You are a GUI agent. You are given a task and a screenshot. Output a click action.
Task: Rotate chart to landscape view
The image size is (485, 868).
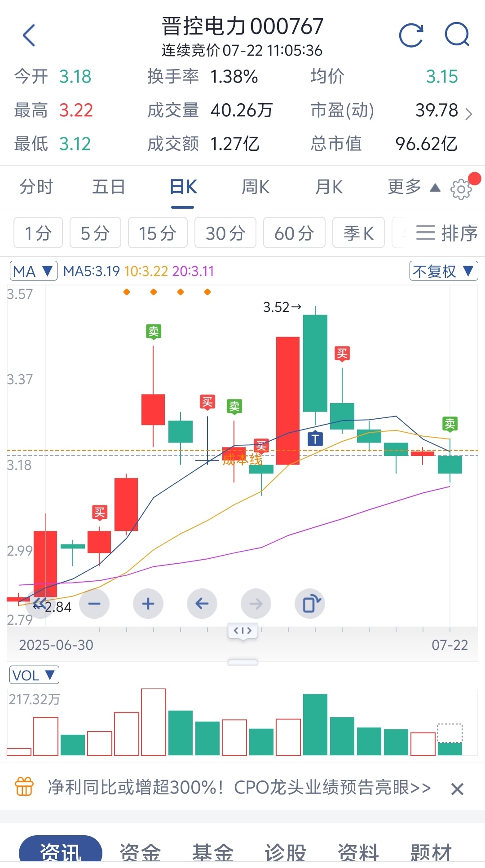tap(310, 604)
